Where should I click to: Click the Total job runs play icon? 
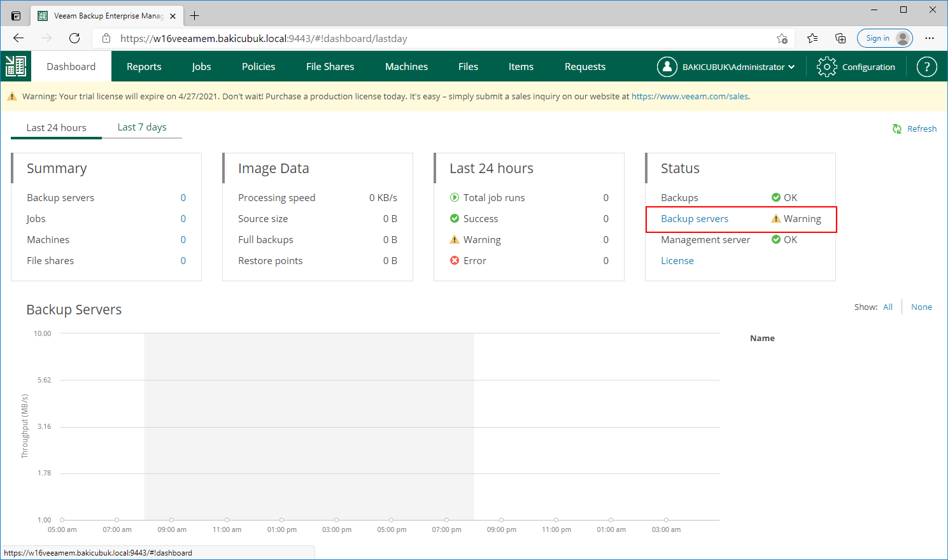(x=455, y=197)
